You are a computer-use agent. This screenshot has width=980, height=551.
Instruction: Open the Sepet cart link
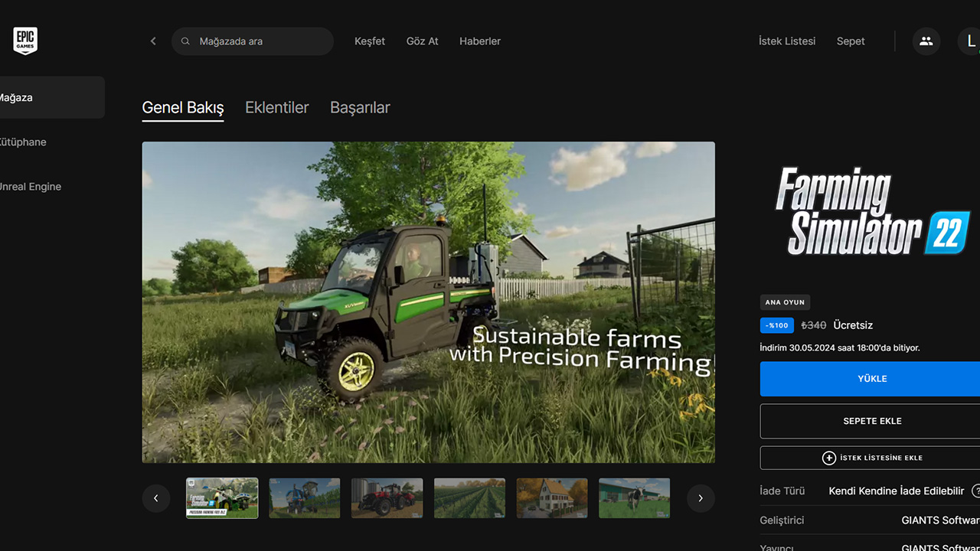click(x=851, y=41)
